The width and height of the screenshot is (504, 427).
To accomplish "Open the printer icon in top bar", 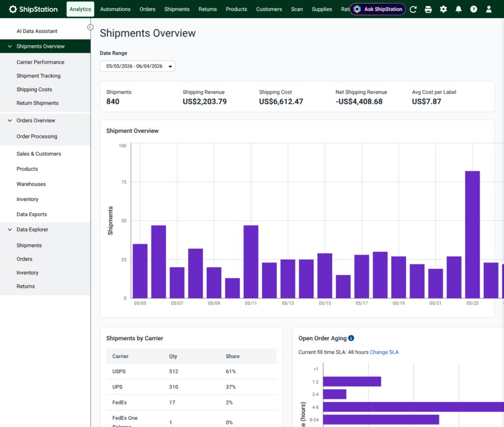I will click(x=428, y=9).
